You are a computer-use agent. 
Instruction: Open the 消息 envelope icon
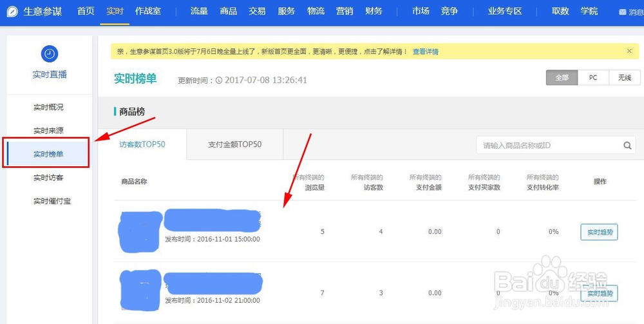pyautogui.click(x=623, y=12)
